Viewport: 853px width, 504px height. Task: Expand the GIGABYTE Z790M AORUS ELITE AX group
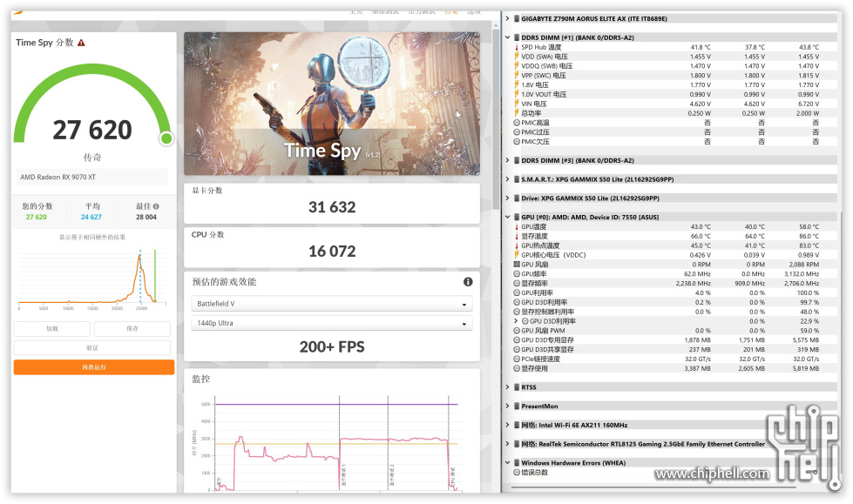coord(508,18)
